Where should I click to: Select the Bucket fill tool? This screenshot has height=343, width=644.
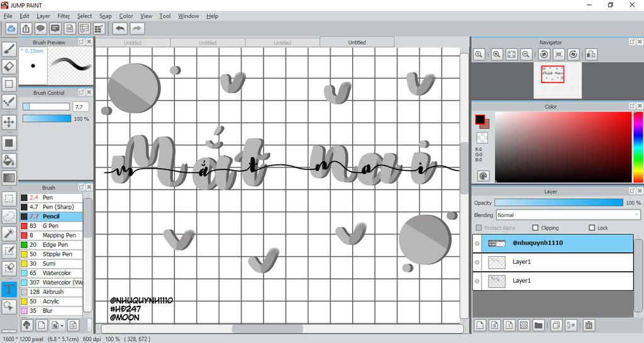tap(9, 160)
